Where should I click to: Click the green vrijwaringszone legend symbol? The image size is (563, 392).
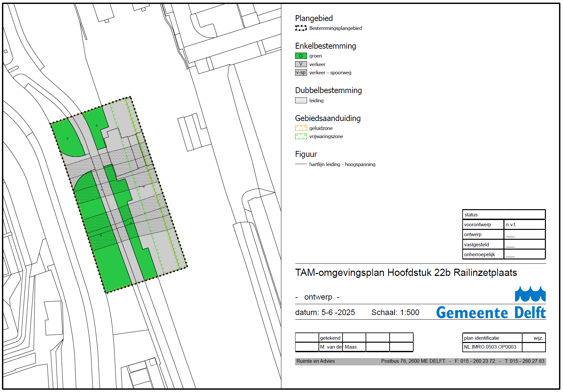[301, 136]
